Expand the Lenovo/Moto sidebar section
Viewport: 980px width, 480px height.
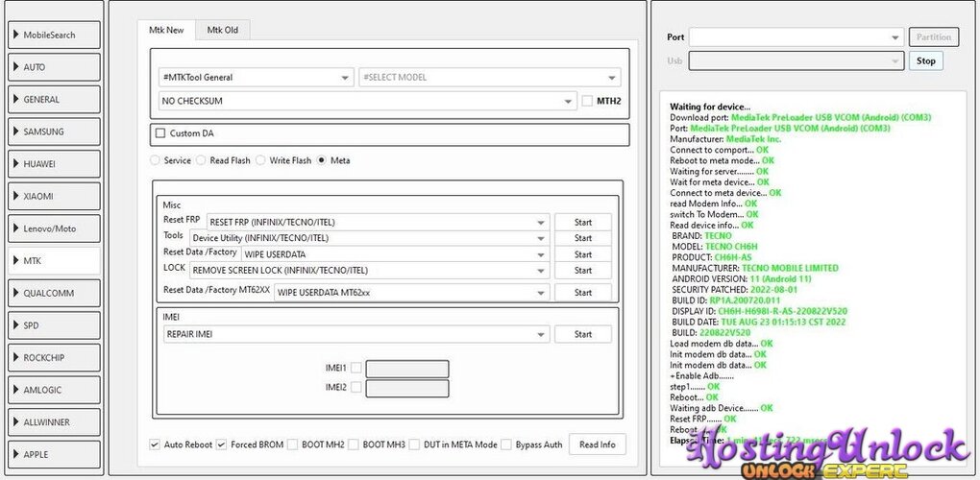click(54, 228)
